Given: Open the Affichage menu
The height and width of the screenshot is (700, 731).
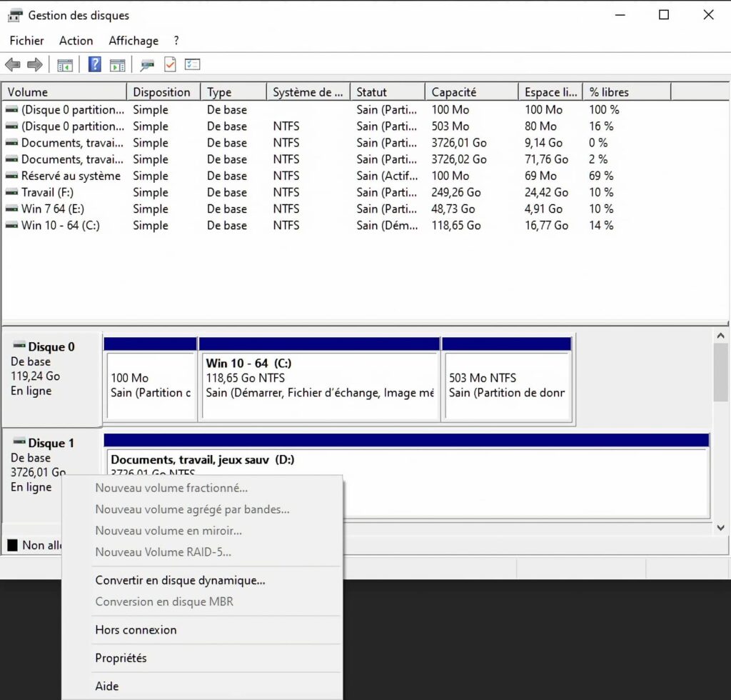Looking at the screenshot, I should click(x=133, y=41).
